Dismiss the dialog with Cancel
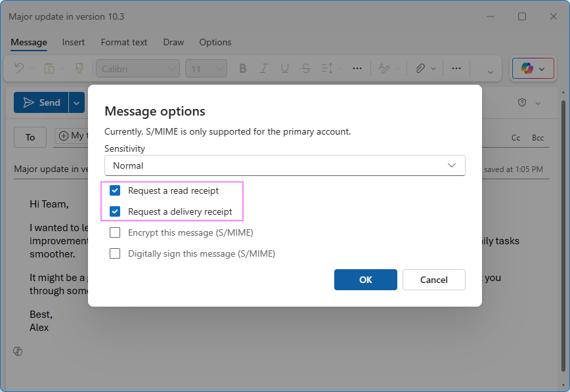570x392 pixels. [x=433, y=279]
